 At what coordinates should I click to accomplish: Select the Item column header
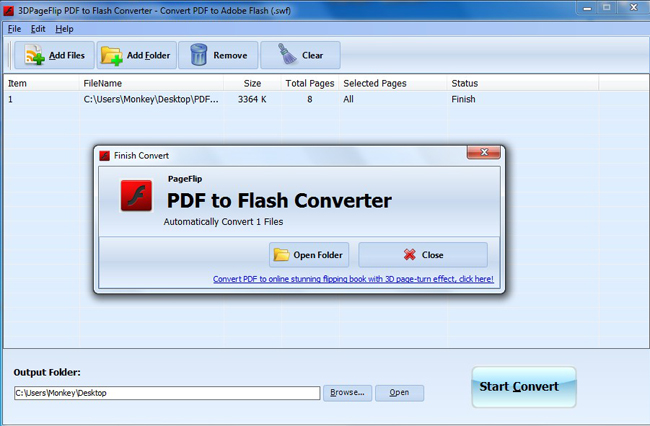41,83
